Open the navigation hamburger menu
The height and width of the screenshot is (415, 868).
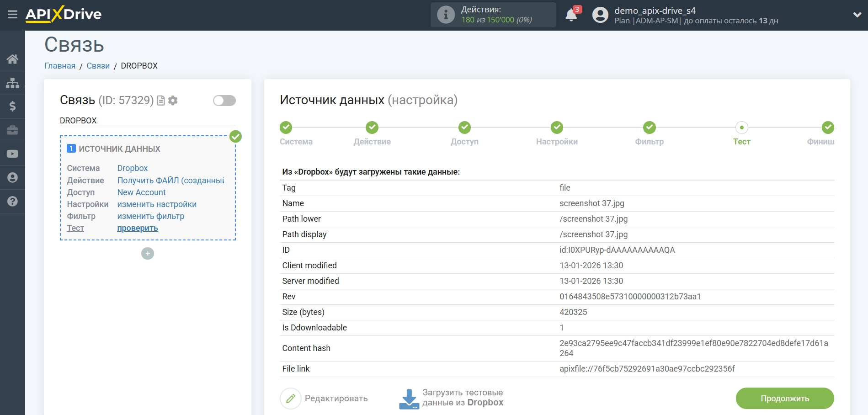(x=12, y=14)
